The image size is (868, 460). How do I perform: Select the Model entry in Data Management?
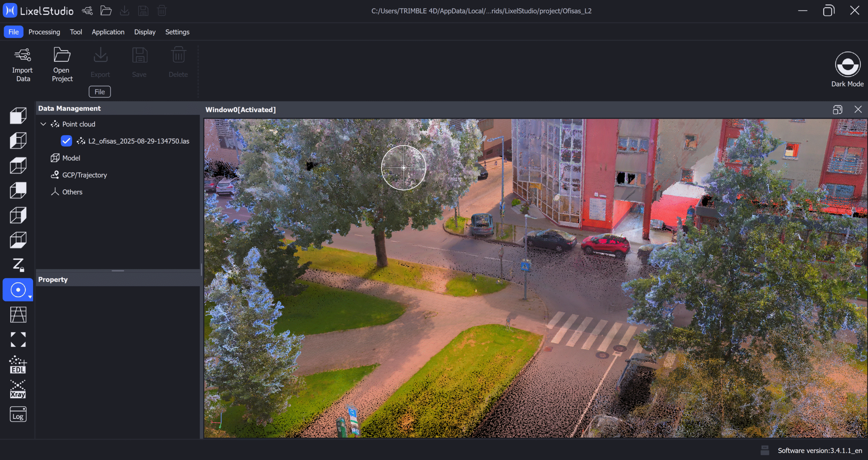[71, 158]
